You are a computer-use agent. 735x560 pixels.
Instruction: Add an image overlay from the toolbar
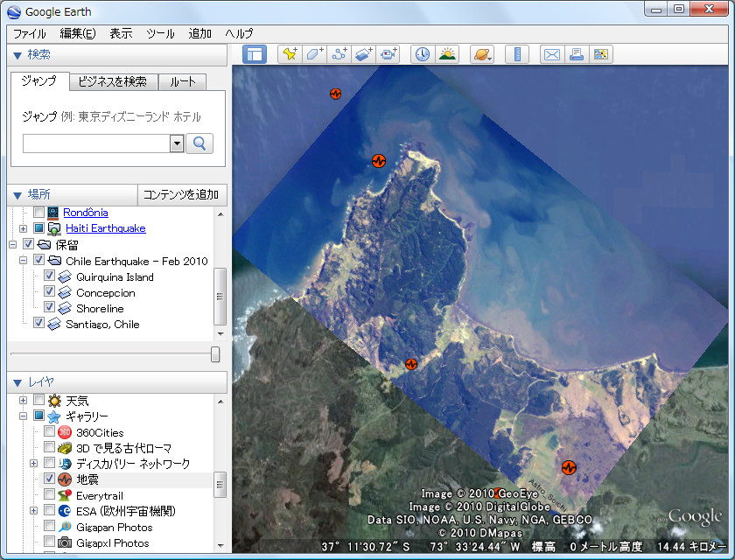[363, 54]
